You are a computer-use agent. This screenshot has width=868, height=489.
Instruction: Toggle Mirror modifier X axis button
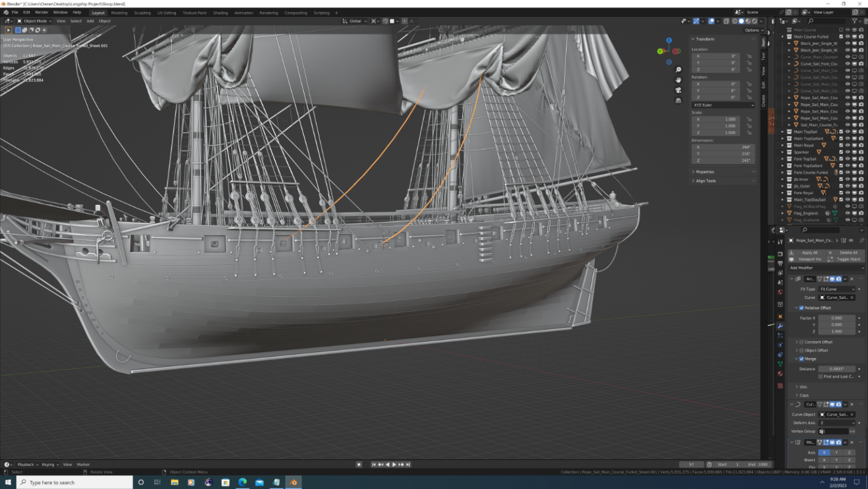[x=824, y=452]
